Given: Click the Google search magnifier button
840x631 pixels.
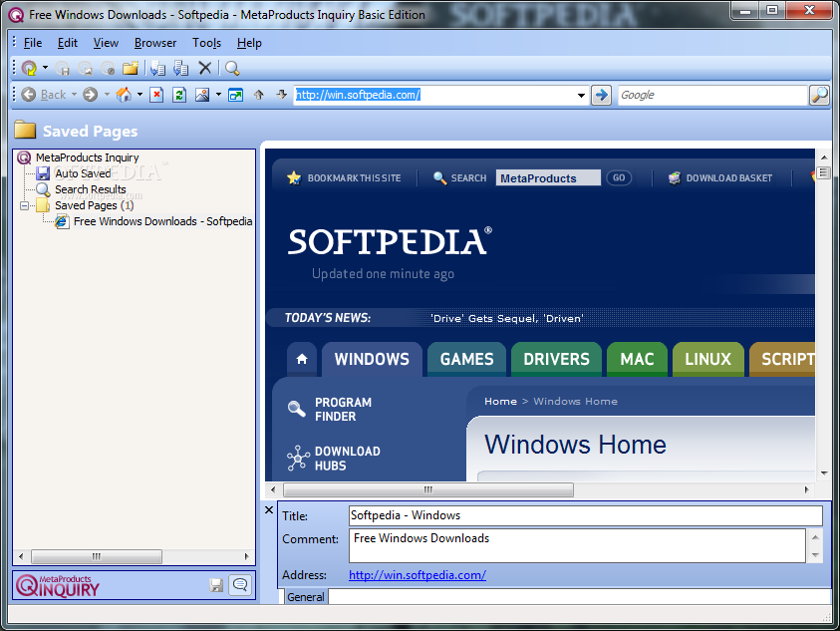Looking at the screenshot, I should 820,95.
